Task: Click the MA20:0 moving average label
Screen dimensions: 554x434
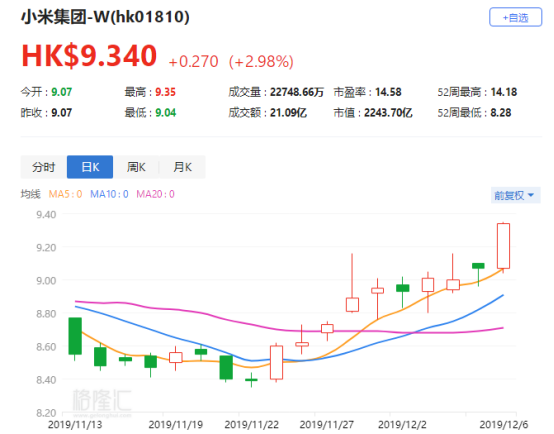Action: [155, 194]
